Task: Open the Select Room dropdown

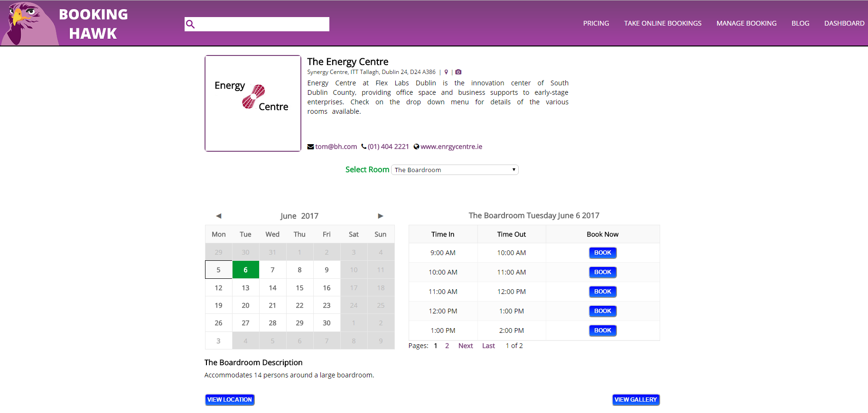Action: [455, 170]
